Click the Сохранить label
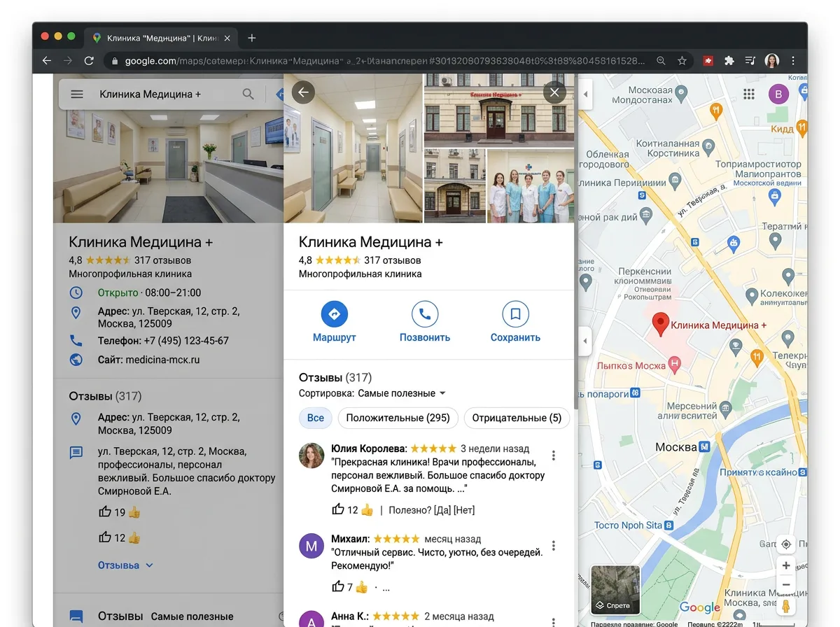 tap(515, 337)
